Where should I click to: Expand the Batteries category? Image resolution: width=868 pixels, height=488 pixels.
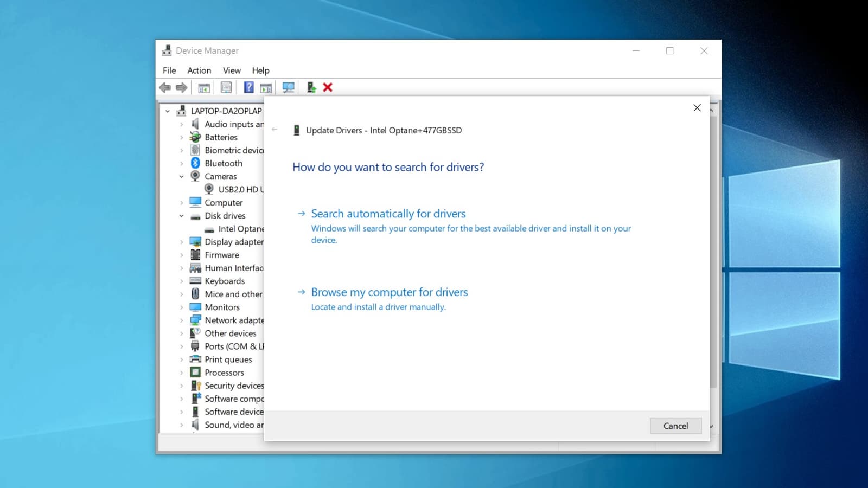point(182,137)
